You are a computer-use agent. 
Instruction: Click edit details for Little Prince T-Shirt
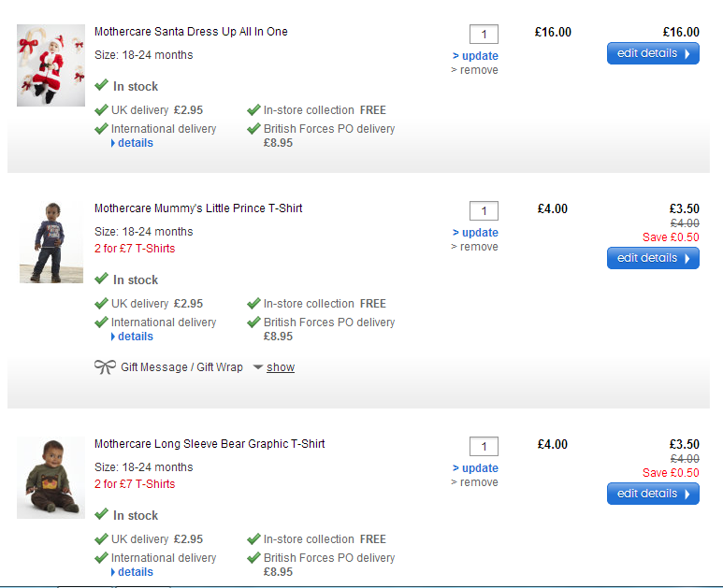pos(653,258)
